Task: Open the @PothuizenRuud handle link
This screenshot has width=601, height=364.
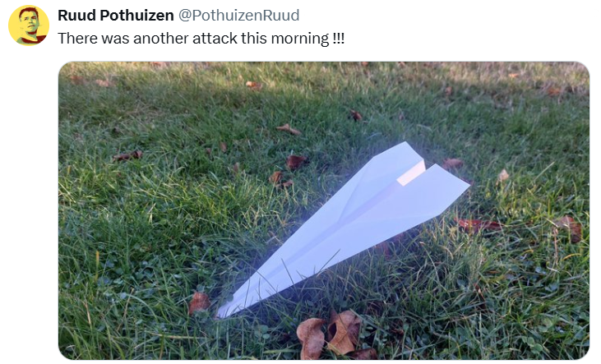Action: (x=239, y=16)
